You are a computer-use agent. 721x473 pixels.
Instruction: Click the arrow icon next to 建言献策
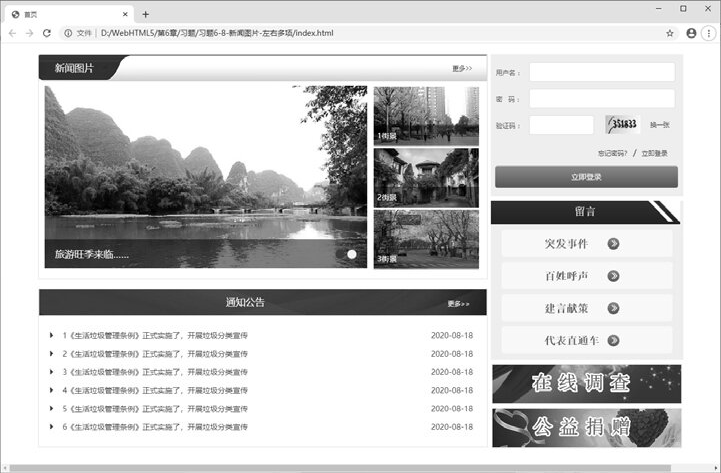(x=613, y=308)
